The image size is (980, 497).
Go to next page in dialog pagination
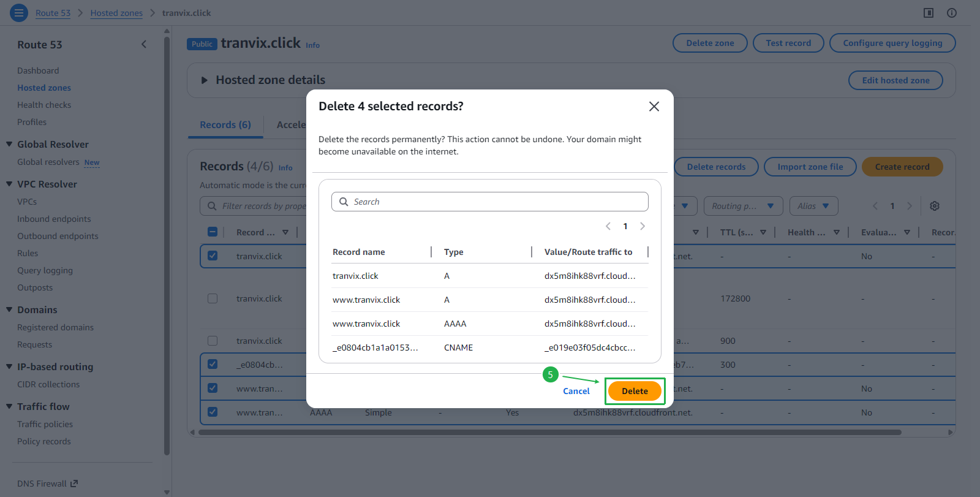643,226
